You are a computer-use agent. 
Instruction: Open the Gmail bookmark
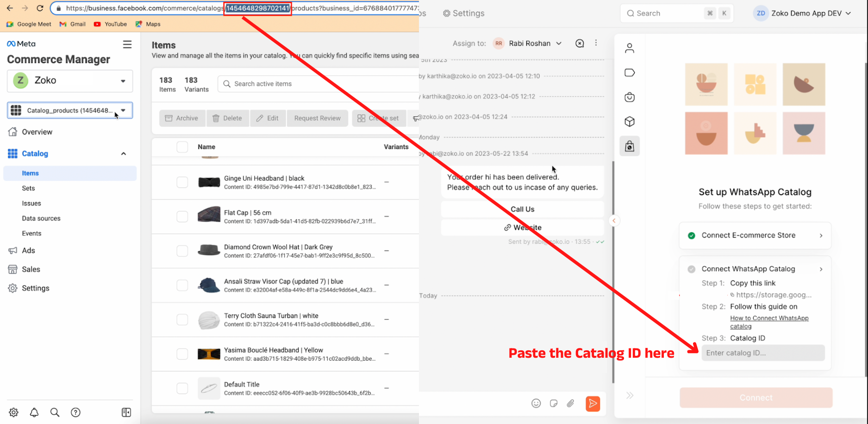[73, 24]
